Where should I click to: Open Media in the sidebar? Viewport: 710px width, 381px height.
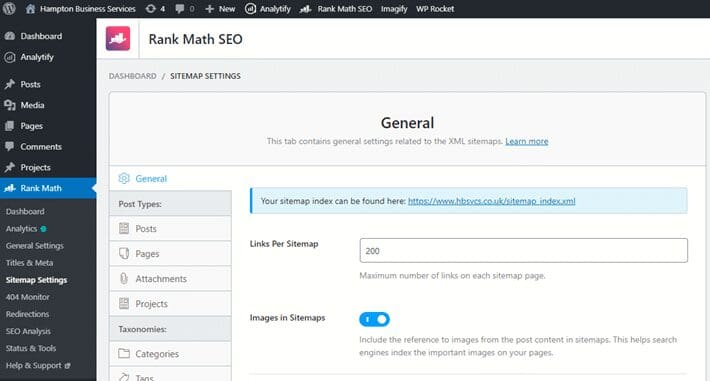tap(32, 105)
